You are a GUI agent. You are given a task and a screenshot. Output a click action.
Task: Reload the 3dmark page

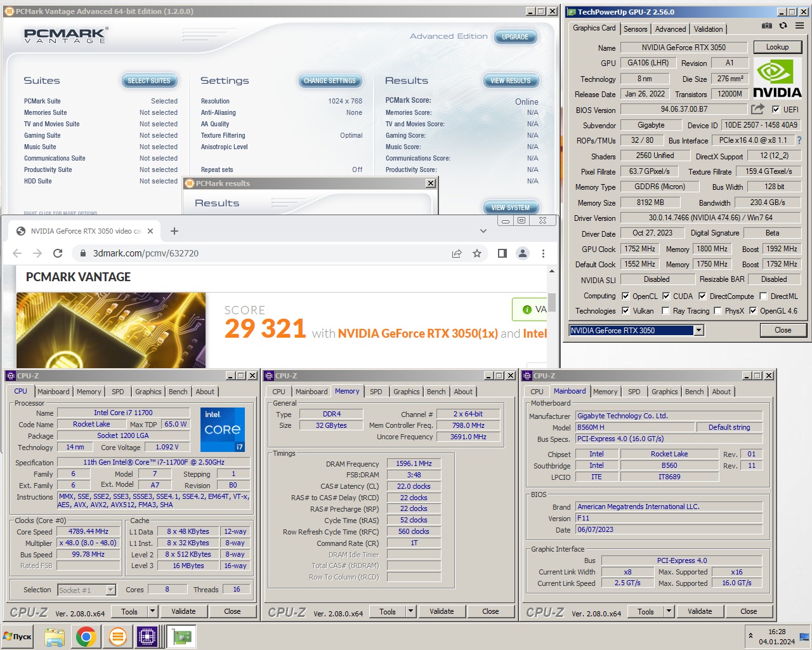pyautogui.click(x=58, y=253)
